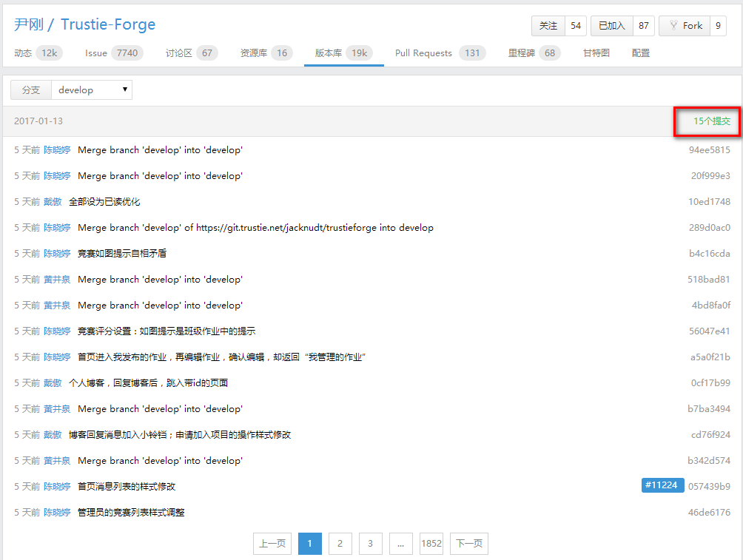Screen dimensions: 743x560
Task: Open commit hash 94ee5815
Action: (710, 150)
